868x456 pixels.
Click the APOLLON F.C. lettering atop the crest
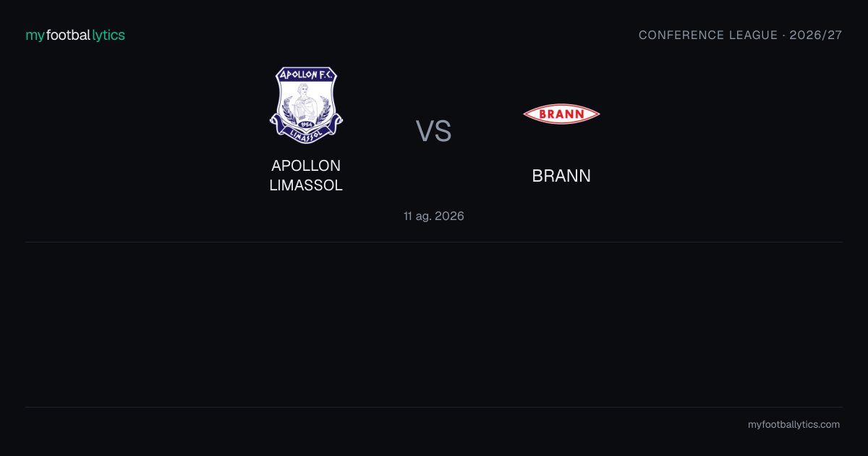pyautogui.click(x=306, y=75)
